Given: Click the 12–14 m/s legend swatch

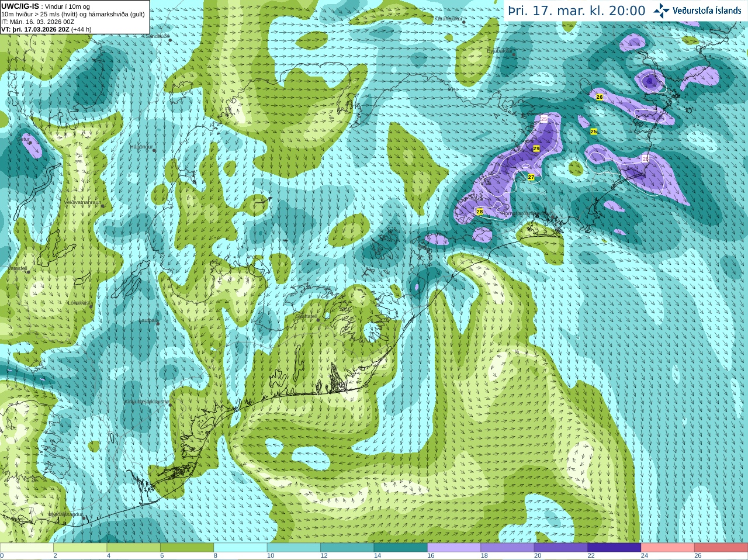Looking at the screenshot, I should point(347,548).
